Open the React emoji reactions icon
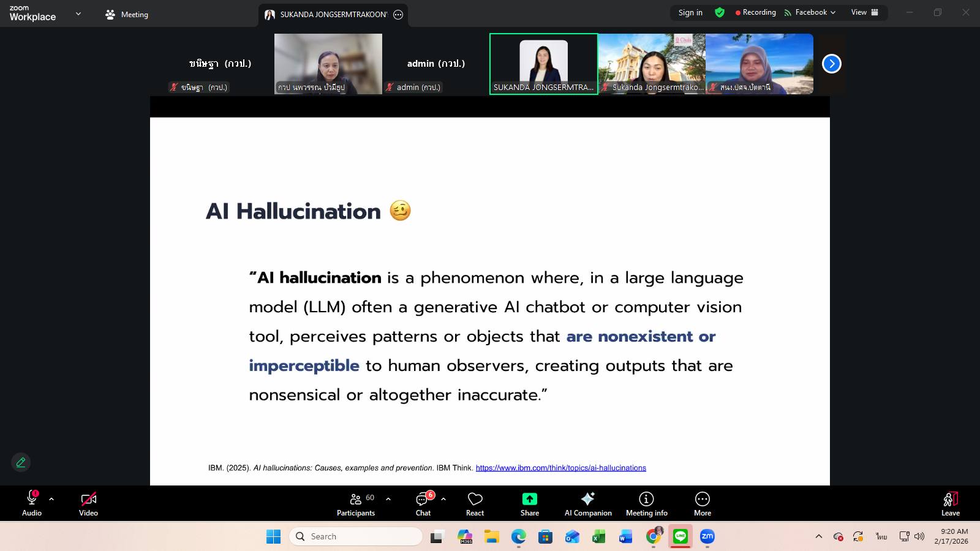 (475, 499)
